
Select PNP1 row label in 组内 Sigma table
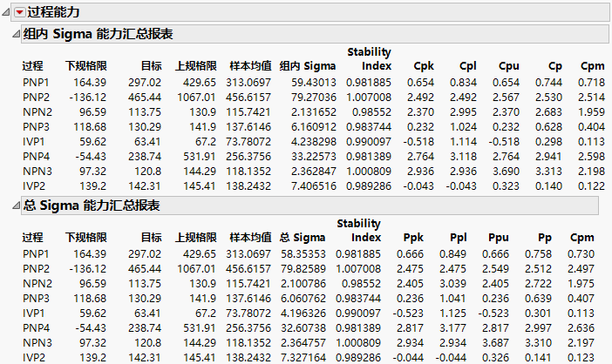36,83
